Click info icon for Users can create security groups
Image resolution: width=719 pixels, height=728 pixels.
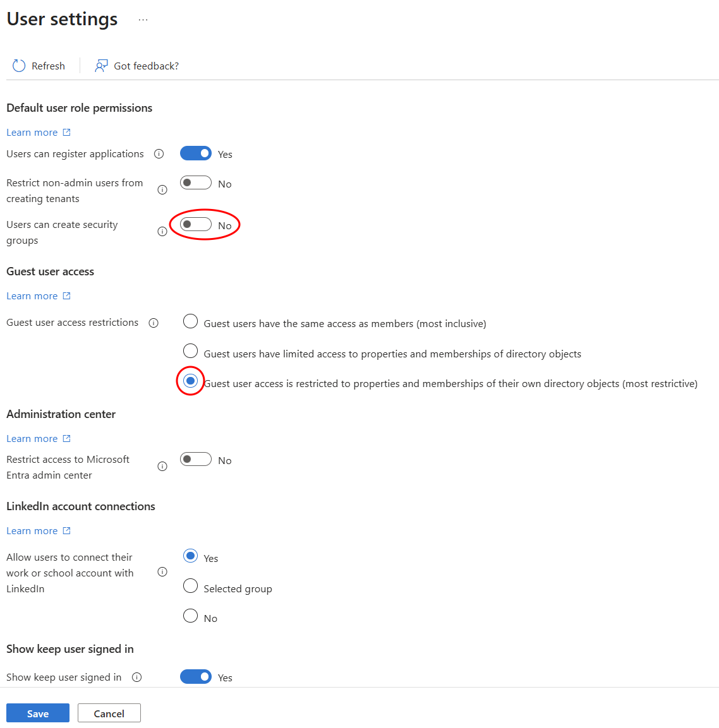pyautogui.click(x=162, y=232)
